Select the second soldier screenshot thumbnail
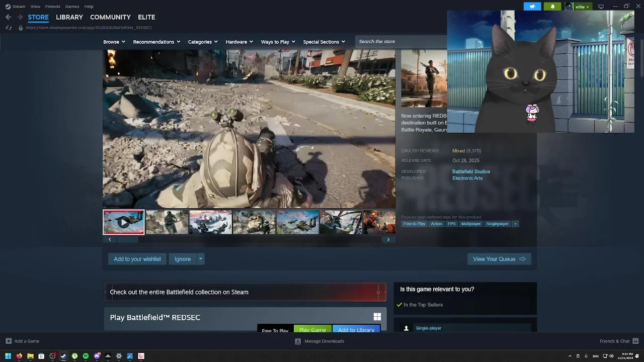The width and height of the screenshot is (644, 362). 167,222
